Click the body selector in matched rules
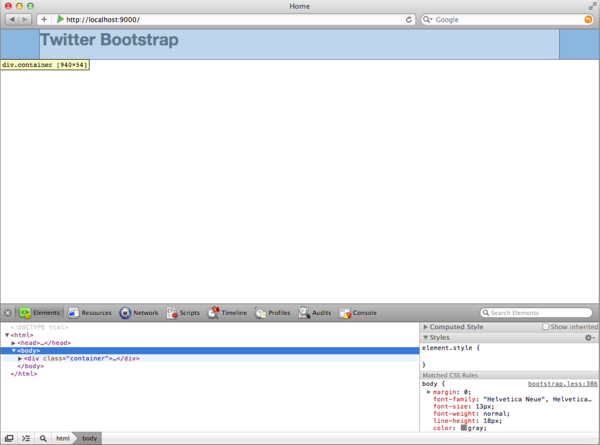The width and height of the screenshot is (600, 445). click(429, 383)
